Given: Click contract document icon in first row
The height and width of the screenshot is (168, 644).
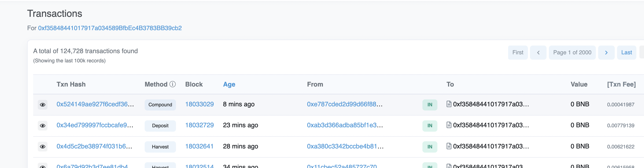Looking at the screenshot, I should click(449, 104).
